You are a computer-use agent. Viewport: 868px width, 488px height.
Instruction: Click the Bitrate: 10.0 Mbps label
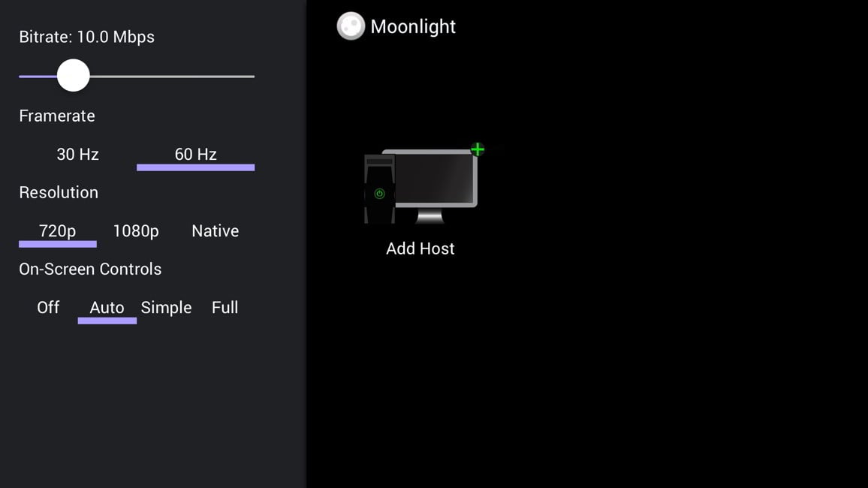pyautogui.click(x=87, y=37)
